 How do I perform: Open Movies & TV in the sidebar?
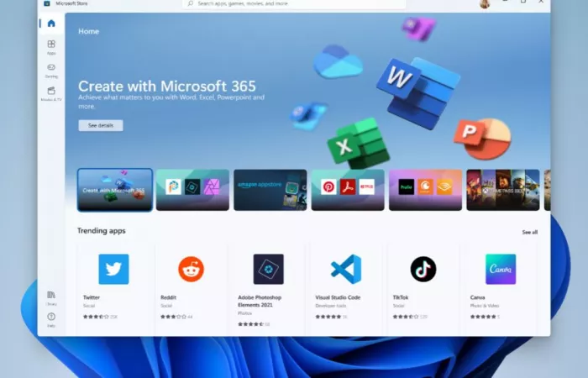51,92
